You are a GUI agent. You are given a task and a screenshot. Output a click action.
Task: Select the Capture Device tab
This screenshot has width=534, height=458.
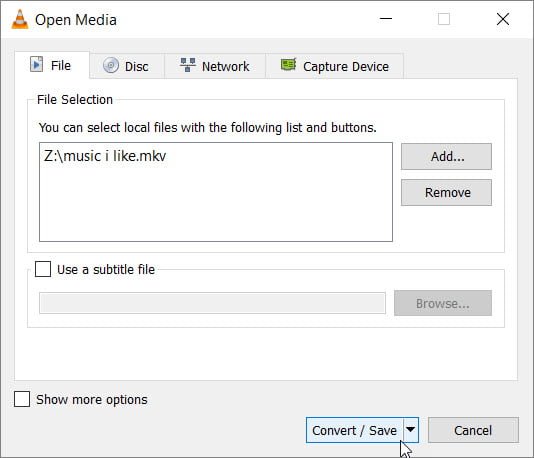pyautogui.click(x=335, y=66)
